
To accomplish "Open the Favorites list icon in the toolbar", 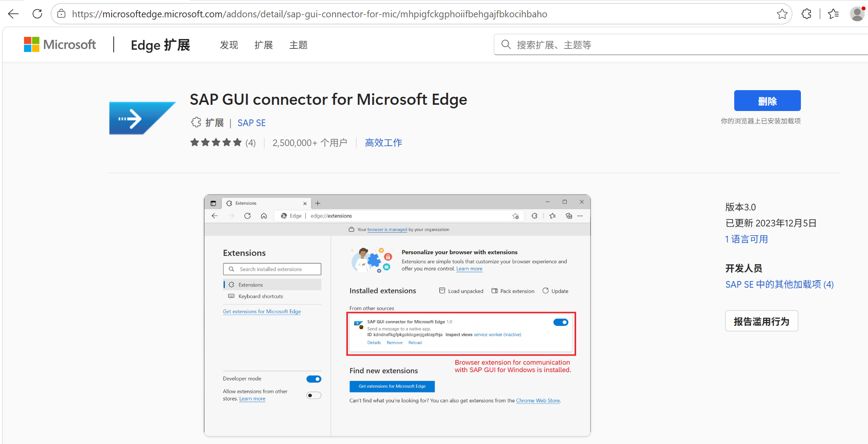I will [x=833, y=14].
